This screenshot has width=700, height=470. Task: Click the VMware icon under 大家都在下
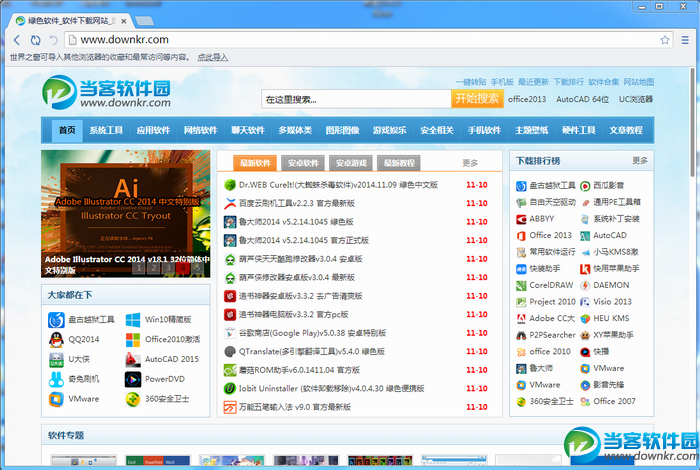[x=56, y=399]
